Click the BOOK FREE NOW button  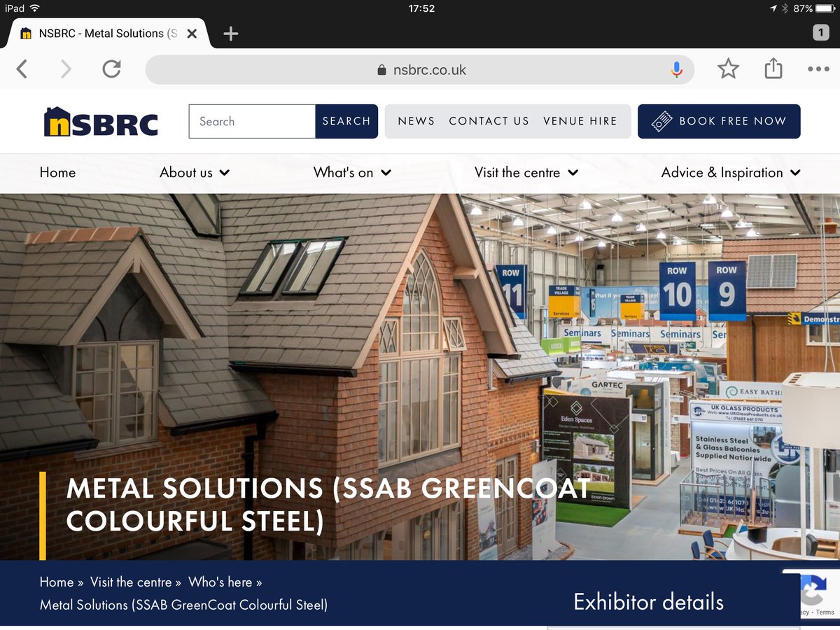[719, 121]
